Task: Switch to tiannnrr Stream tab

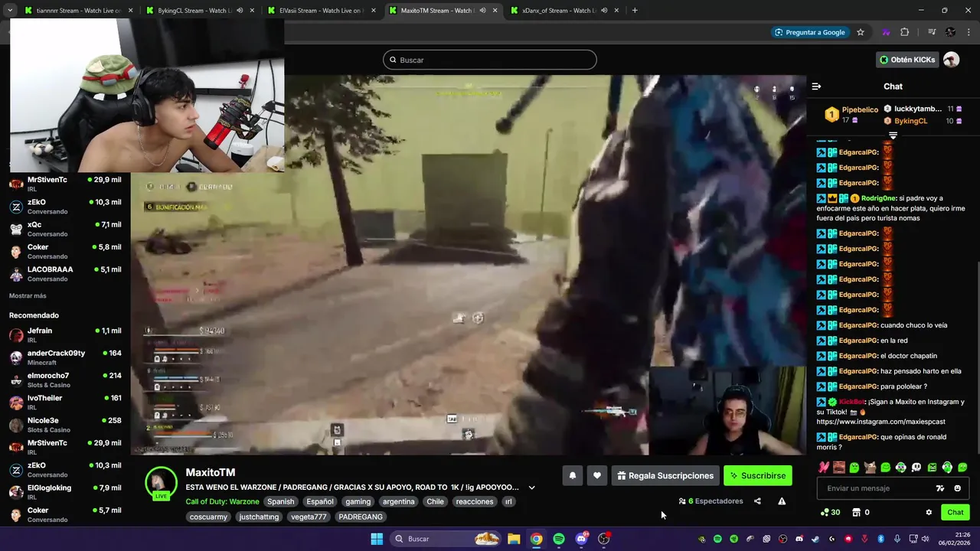Action: (x=77, y=11)
